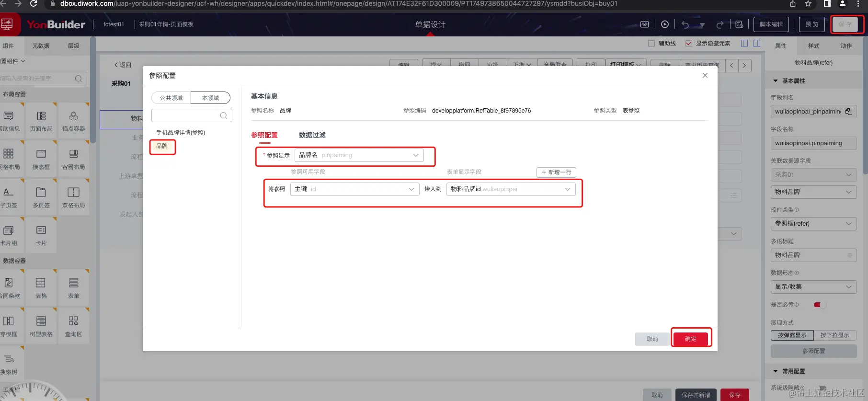The width and height of the screenshot is (868, 401).
Task: Close the 参照配置 dialog with X
Action: pos(705,76)
